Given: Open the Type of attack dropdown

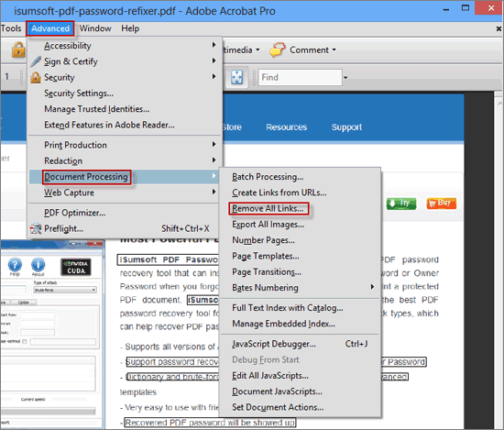Looking at the screenshot, I should click(65, 290).
